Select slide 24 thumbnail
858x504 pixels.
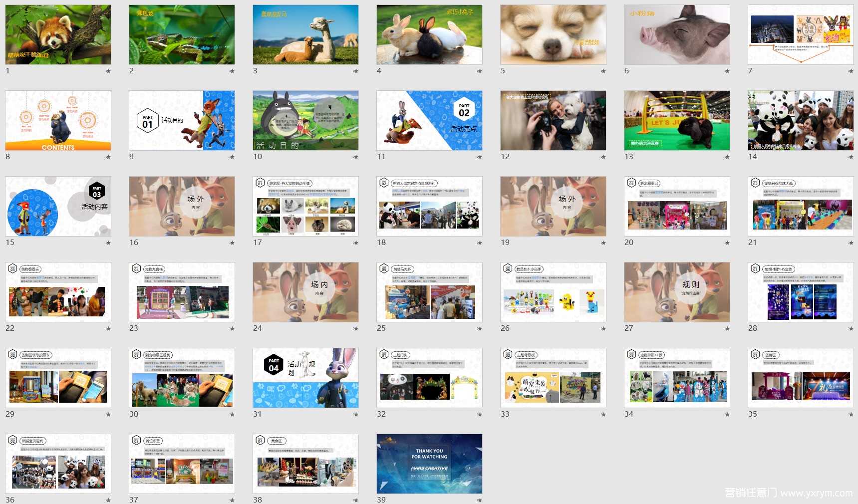(x=305, y=292)
